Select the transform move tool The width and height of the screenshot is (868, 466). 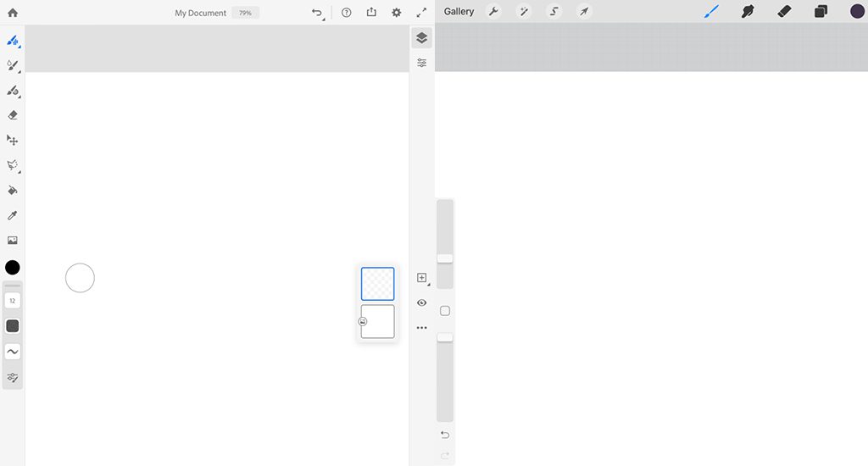[13, 140]
